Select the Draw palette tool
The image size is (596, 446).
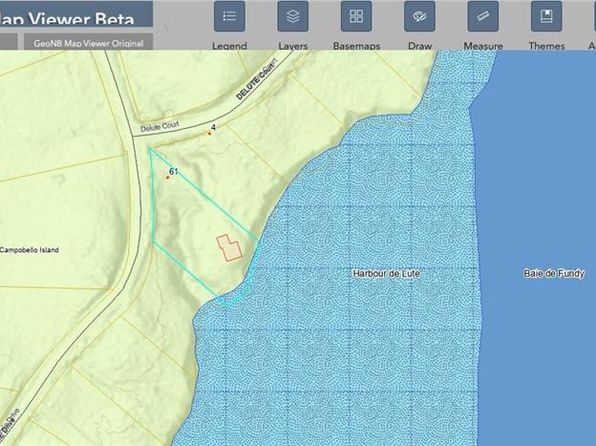(x=420, y=16)
